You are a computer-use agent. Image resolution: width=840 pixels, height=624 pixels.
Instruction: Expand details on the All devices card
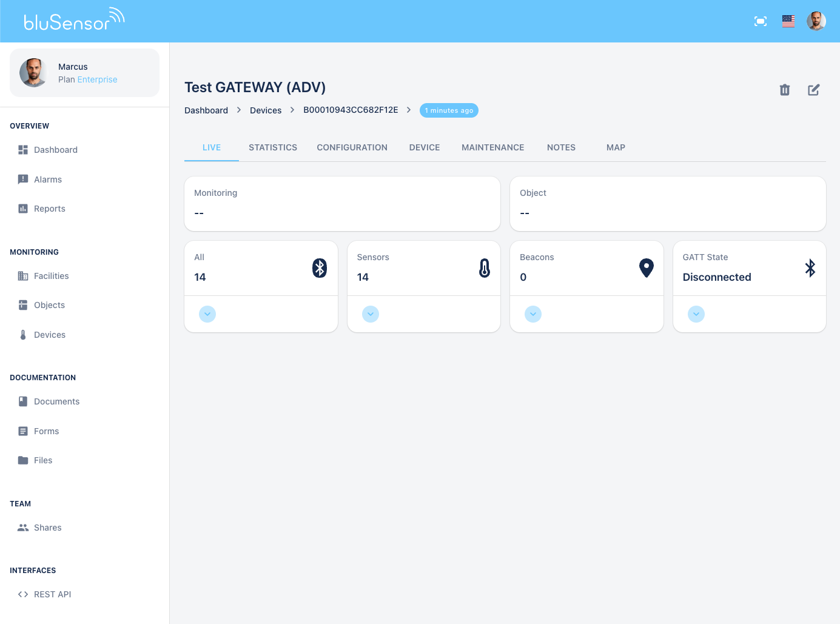click(207, 314)
